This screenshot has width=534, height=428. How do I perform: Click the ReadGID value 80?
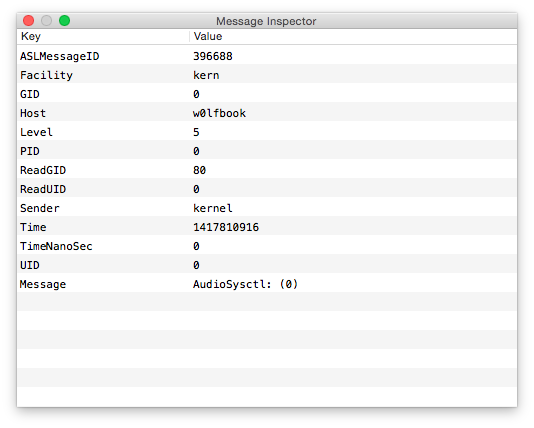(x=200, y=170)
